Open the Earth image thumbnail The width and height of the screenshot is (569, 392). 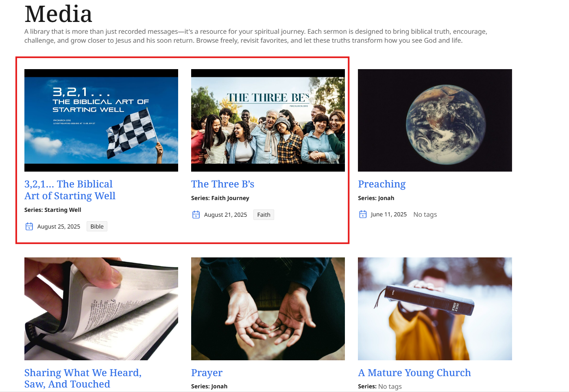pos(435,120)
